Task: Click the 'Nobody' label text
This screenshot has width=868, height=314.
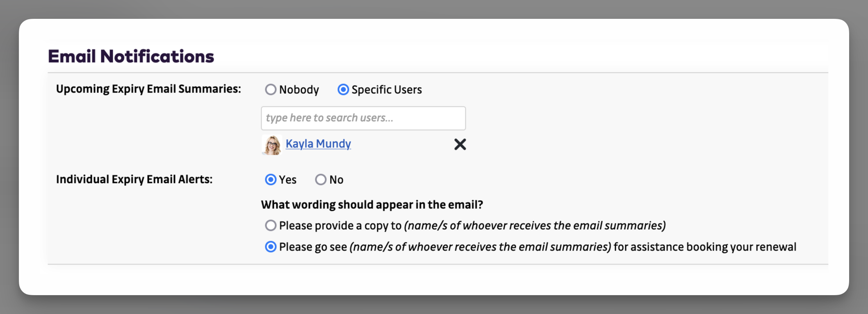Action: 299,90
